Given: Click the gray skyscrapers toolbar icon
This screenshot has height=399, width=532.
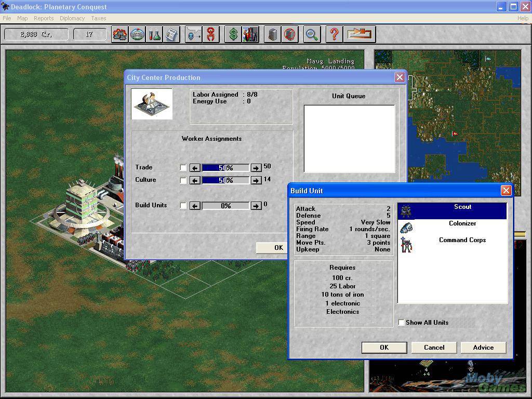Looking at the screenshot, I should point(272,34).
